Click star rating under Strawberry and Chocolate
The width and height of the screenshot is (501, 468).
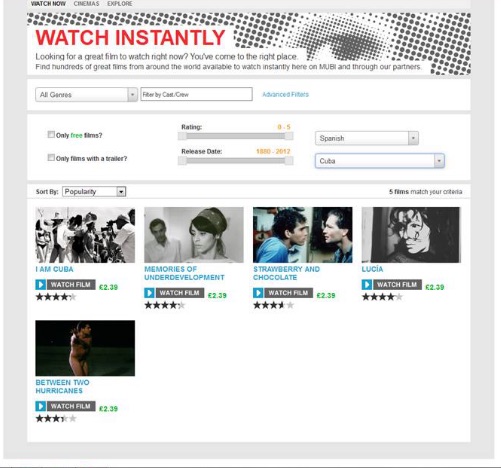274,305
